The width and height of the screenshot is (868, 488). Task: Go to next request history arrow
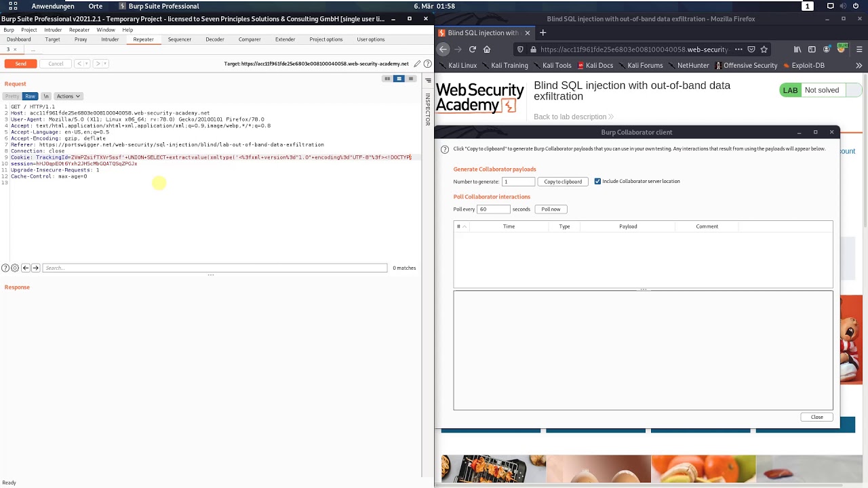(98, 64)
